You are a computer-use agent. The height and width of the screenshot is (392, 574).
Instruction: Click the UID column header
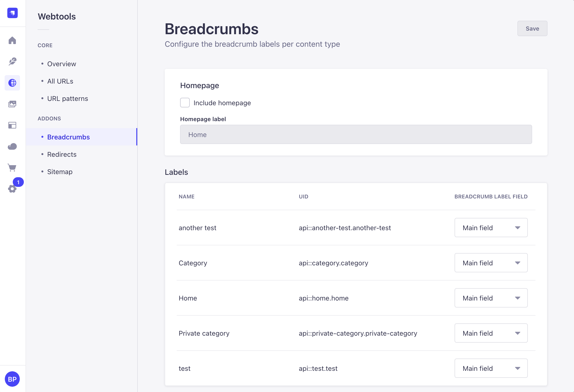pos(304,197)
